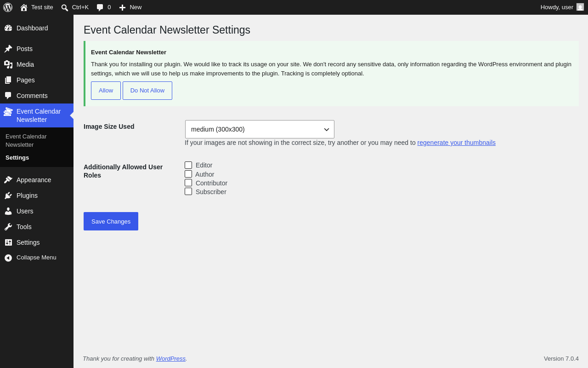
Task: Click the Plugins plug icon
Action: [8, 195]
